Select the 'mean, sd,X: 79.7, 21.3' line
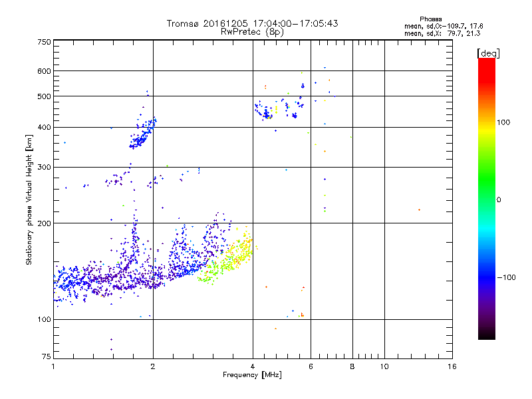 [x=442, y=33]
